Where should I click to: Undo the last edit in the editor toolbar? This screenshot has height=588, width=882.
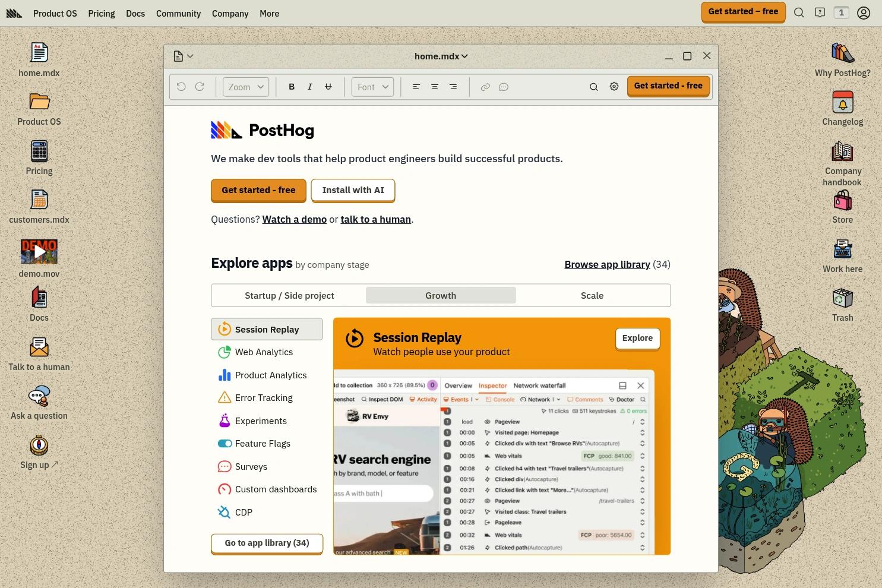click(x=181, y=87)
